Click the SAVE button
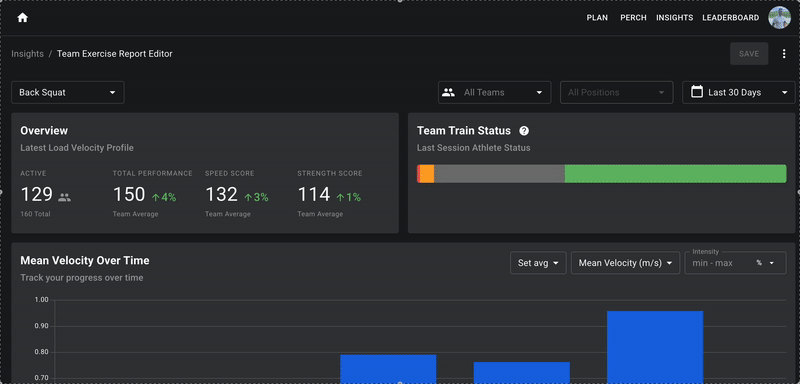This screenshot has width=800, height=384. (749, 54)
